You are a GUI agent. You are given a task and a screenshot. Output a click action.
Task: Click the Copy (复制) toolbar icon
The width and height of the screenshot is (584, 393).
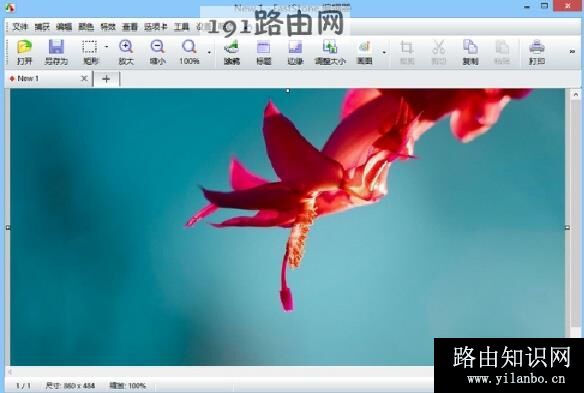click(x=470, y=52)
